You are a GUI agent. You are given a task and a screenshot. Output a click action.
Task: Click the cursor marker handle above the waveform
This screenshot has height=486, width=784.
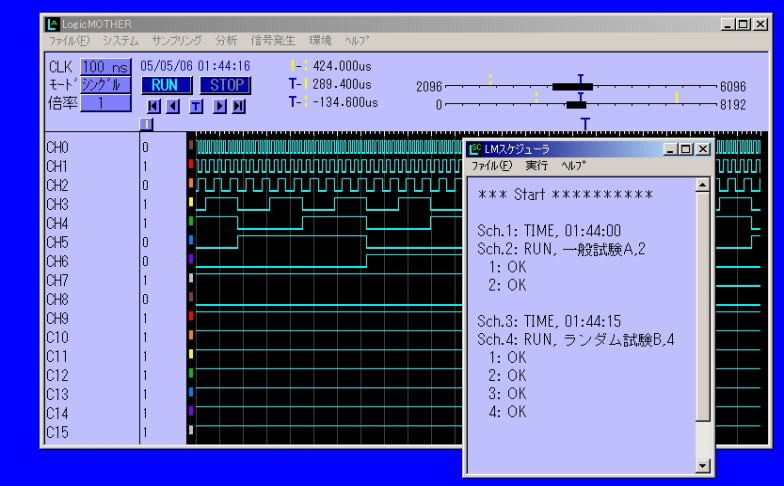click(146, 123)
